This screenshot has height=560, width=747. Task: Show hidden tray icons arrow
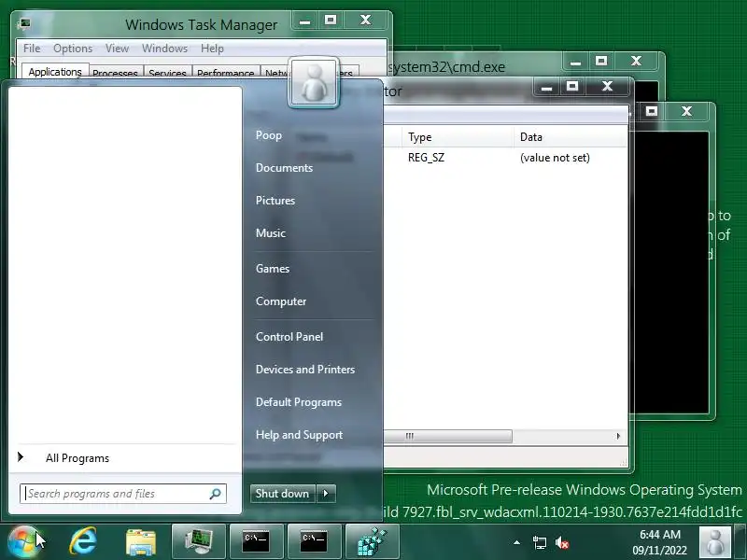[x=517, y=542]
